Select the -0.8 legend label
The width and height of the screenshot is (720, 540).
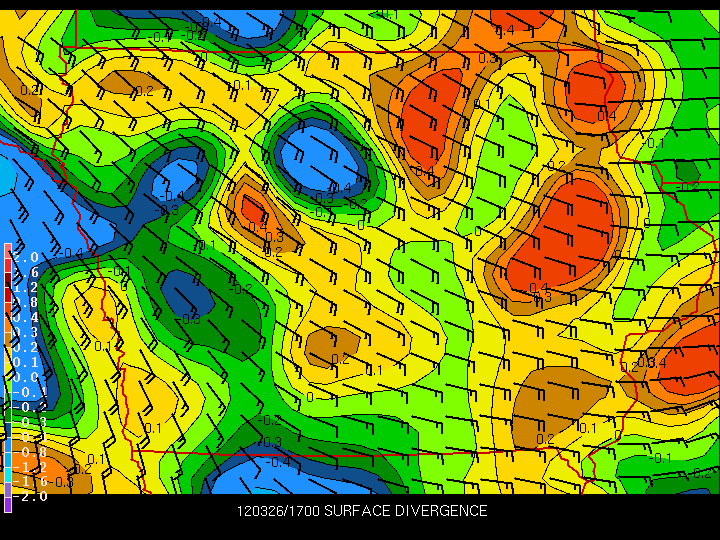[30, 452]
